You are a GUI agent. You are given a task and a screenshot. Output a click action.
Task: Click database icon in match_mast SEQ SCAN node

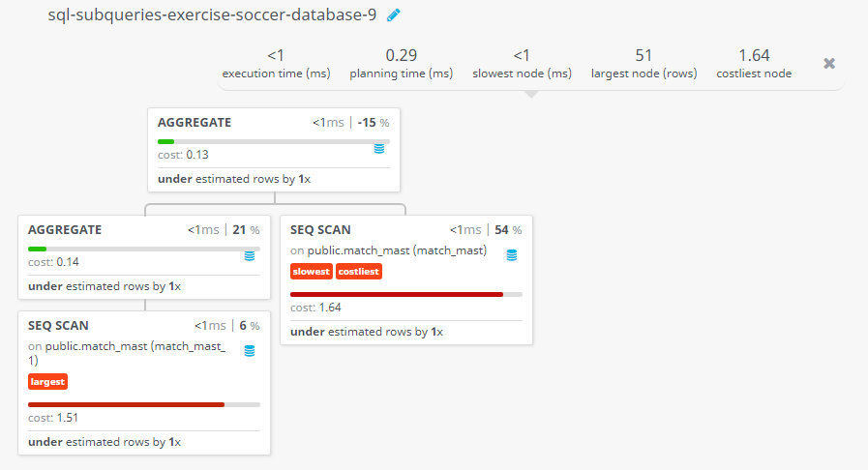coord(511,255)
